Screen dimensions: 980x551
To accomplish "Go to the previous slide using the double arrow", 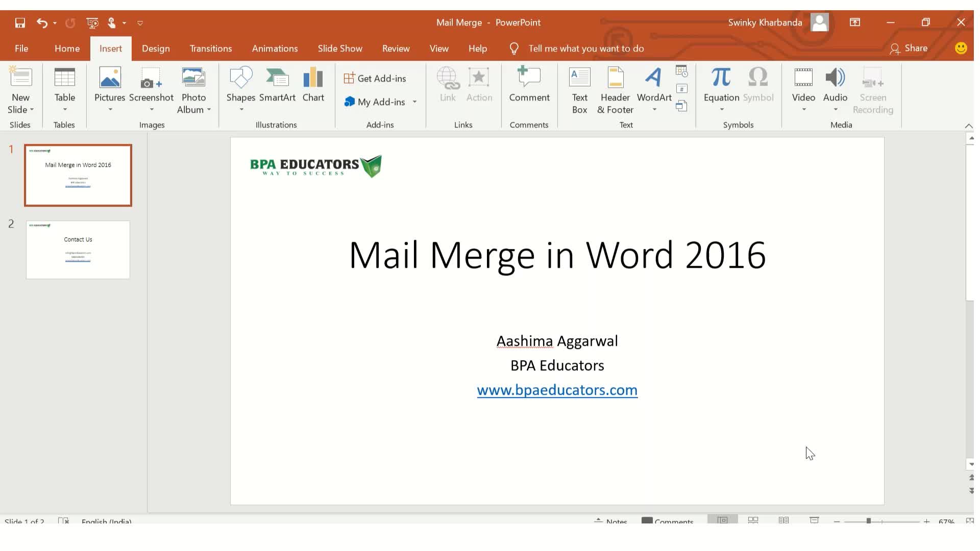I will point(970,478).
